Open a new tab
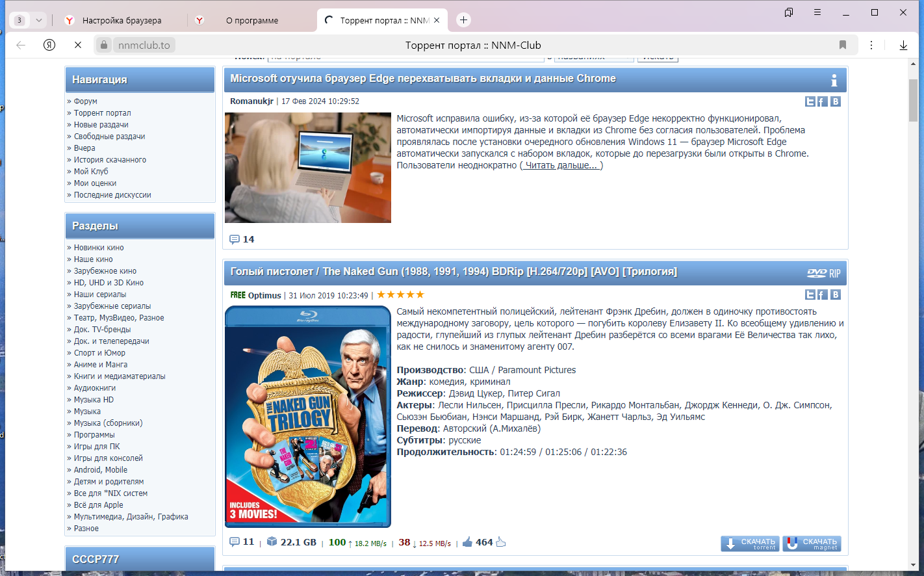 [x=463, y=20]
